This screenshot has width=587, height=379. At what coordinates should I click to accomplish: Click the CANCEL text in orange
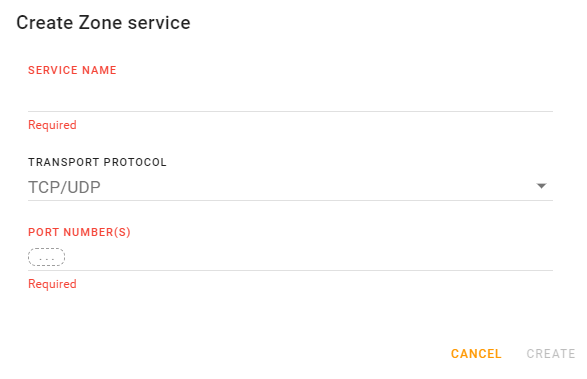[476, 354]
